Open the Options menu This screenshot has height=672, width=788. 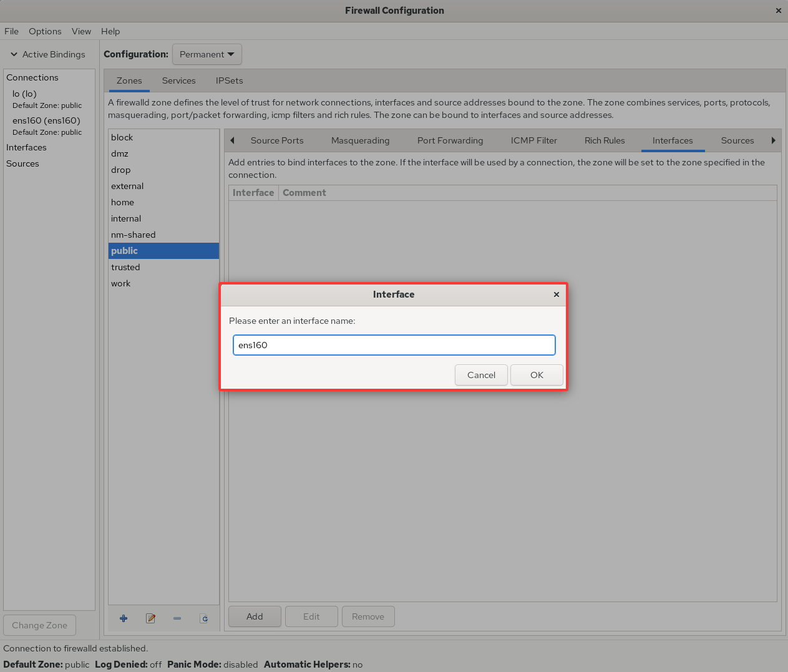(45, 31)
